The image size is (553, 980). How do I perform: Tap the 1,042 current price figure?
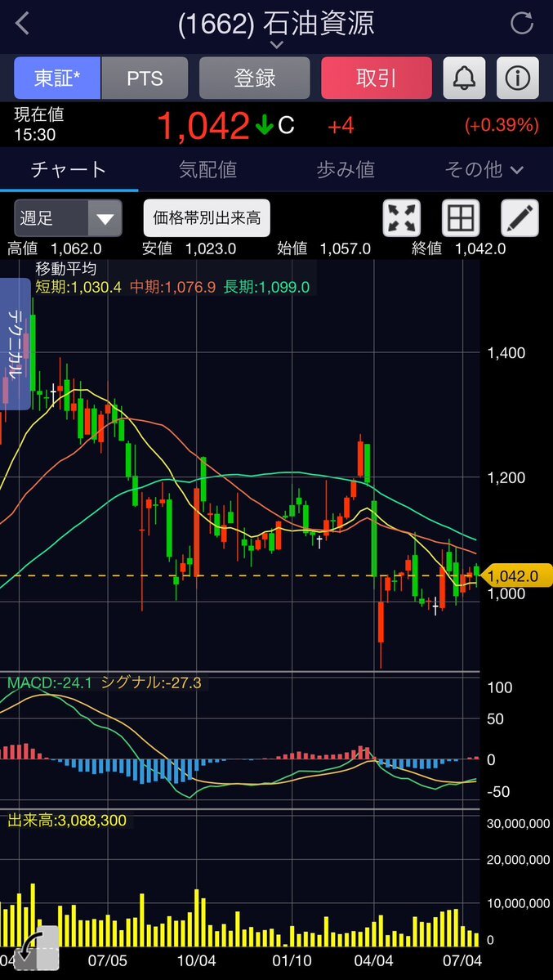pos(203,126)
